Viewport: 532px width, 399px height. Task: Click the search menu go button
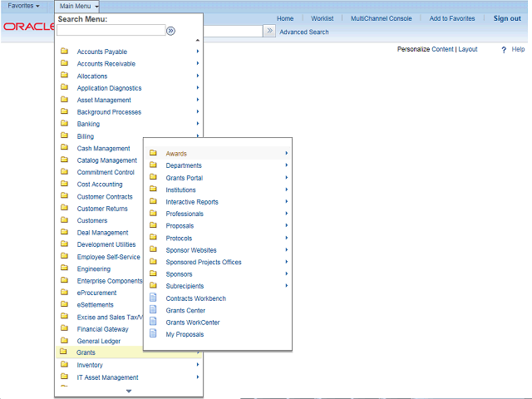click(170, 31)
